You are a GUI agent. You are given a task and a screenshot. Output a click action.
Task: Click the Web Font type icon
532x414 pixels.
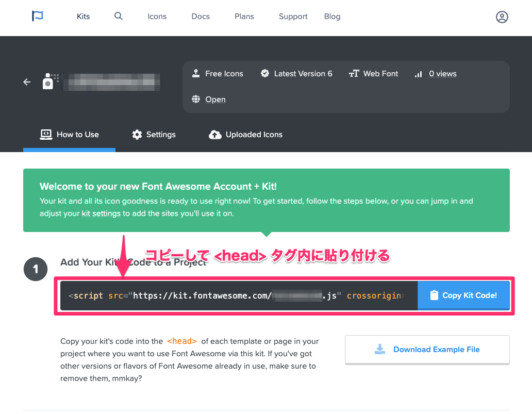pyautogui.click(x=354, y=74)
